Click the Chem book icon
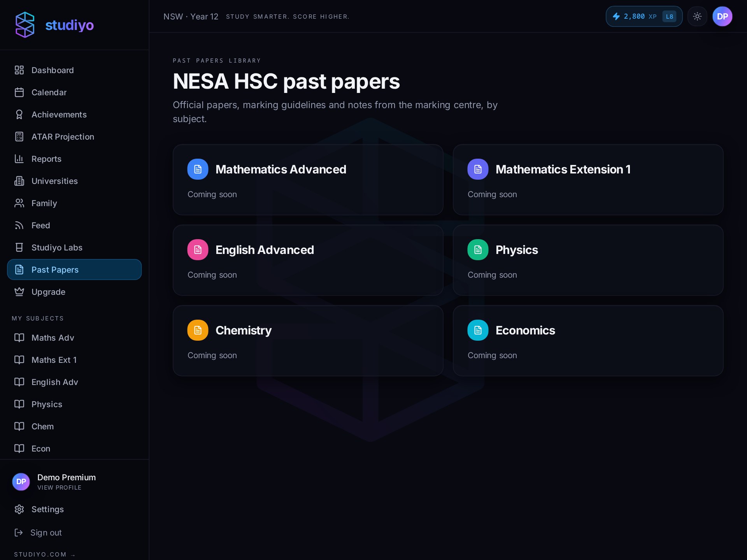Screen dimensions: 747x560 tap(19, 426)
